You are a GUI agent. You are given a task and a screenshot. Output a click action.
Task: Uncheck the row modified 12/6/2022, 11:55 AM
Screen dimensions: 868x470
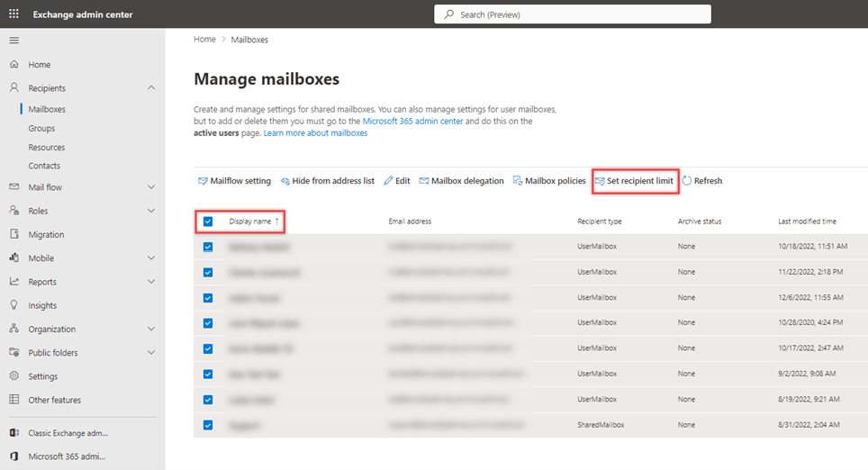(208, 298)
